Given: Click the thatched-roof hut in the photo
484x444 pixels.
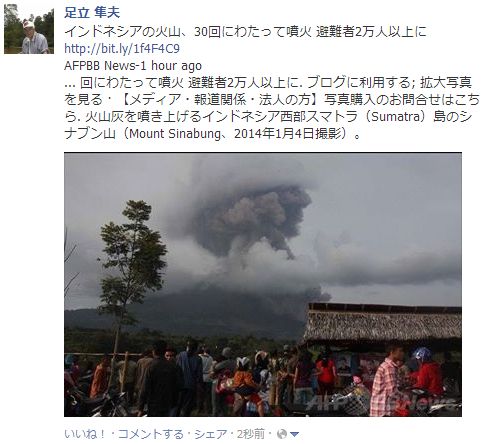Looking at the screenshot, I should point(383,325).
